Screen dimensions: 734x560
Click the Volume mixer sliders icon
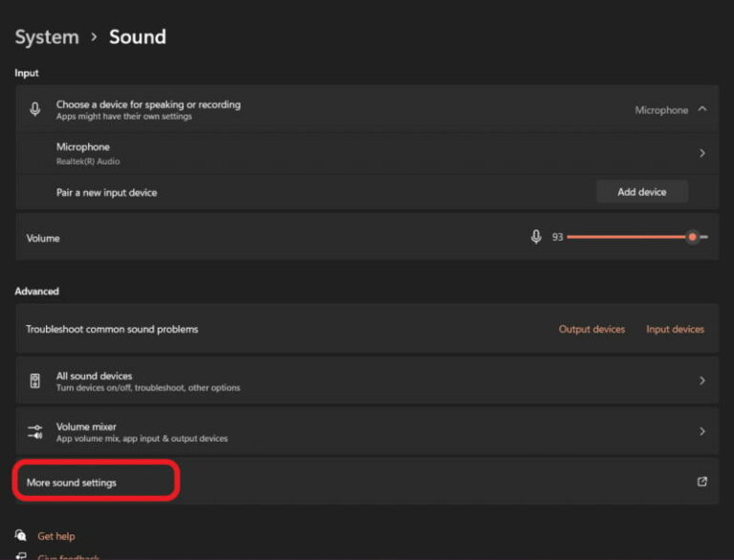35,432
